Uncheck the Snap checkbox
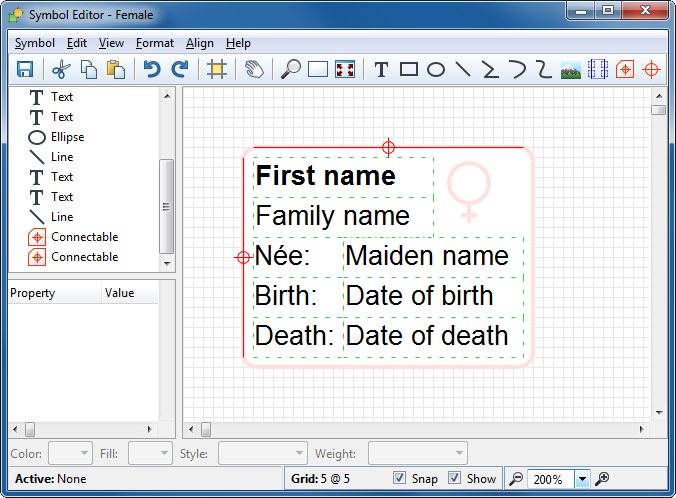This screenshot has height=498, width=676. pos(400,478)
